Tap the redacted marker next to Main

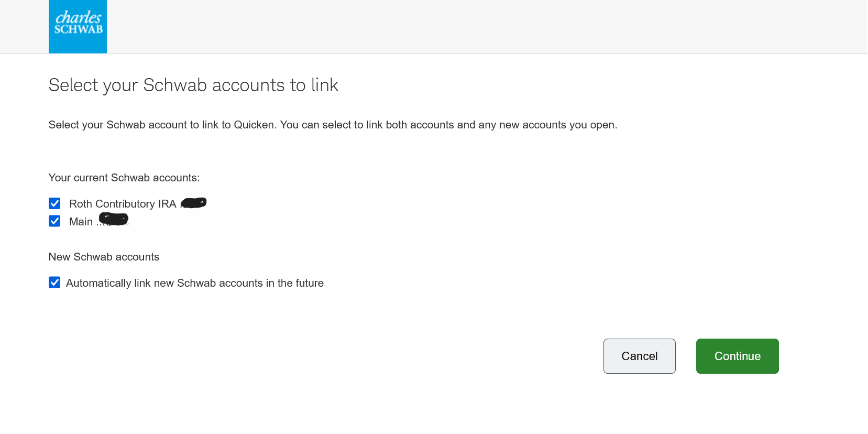pos(114,219)
